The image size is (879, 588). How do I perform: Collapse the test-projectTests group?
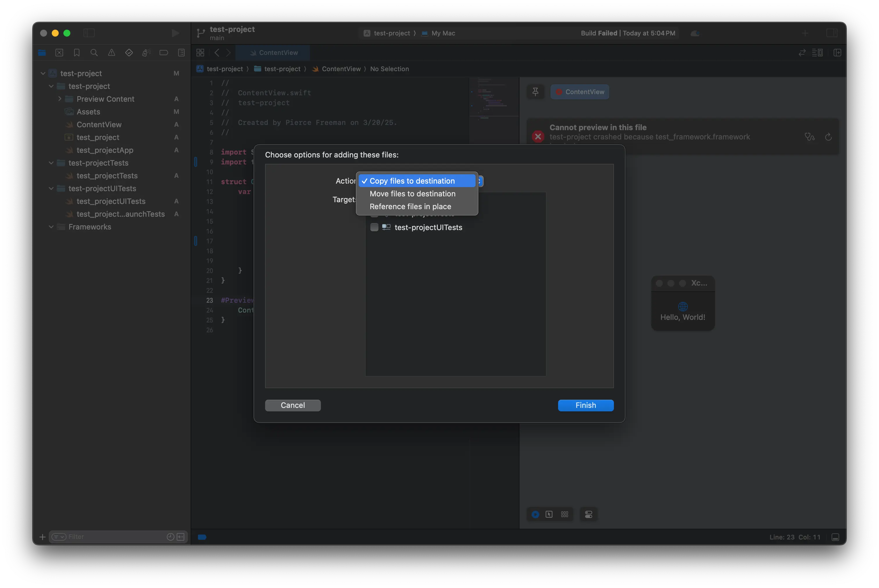pyautogui.click(x=51, y=163)
